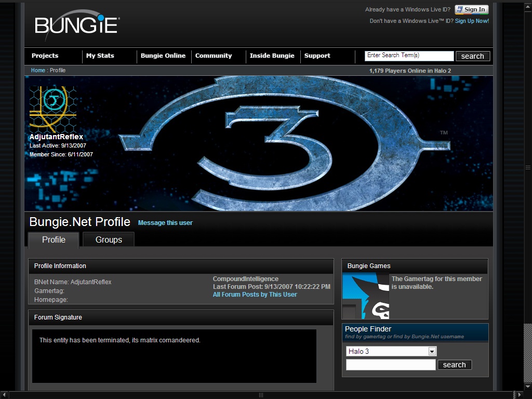
Task: Click the Bungie Games gamertag emblem image
Action: click(366, 296)
